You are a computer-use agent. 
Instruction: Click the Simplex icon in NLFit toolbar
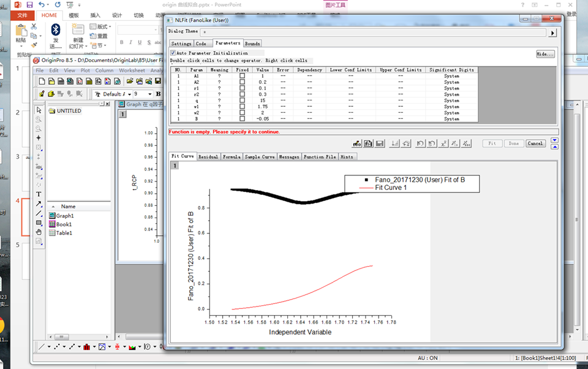click(x=405, y=143)
